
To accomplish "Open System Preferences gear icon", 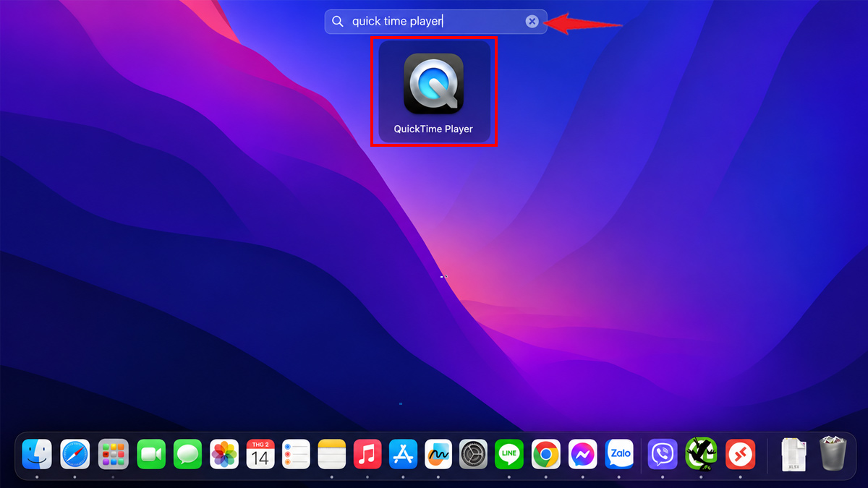I will click(474, 454).
